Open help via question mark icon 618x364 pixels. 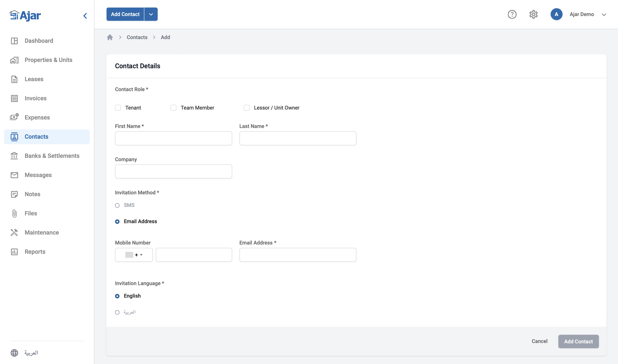[x=512, y=14]
